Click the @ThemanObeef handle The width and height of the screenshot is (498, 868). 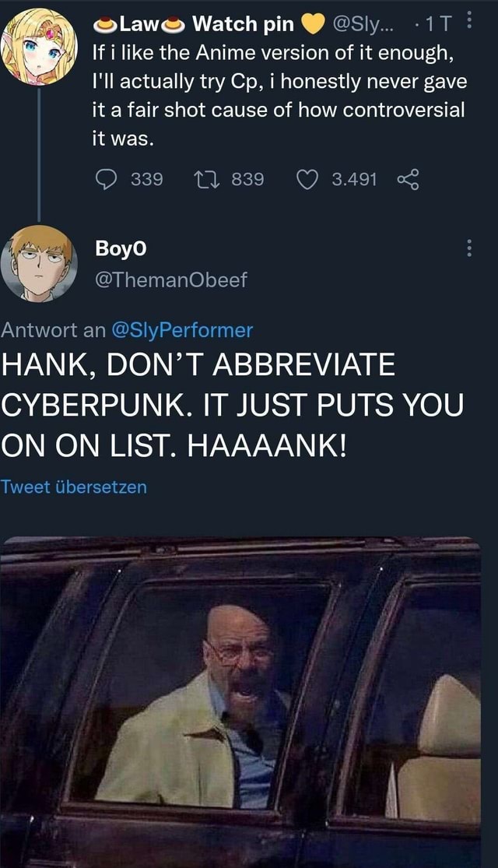[169, 280]
